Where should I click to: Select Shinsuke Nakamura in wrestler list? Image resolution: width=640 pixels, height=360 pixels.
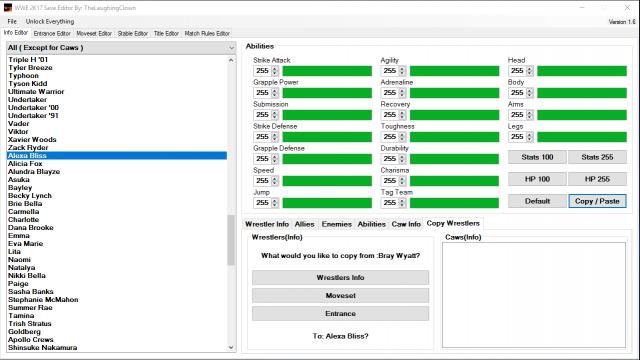tap(117, 348)
